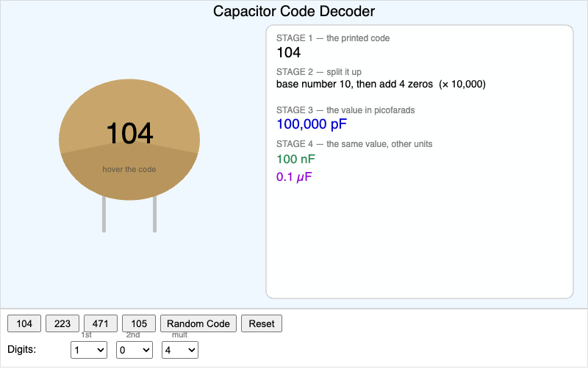Click the 'base number 10, then add 4 zeros' text
Screen dimensions: 588x369
tap(354, 84)
